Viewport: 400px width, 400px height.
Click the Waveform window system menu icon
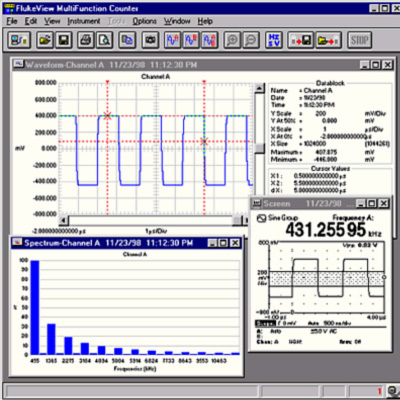coord(19,64)
